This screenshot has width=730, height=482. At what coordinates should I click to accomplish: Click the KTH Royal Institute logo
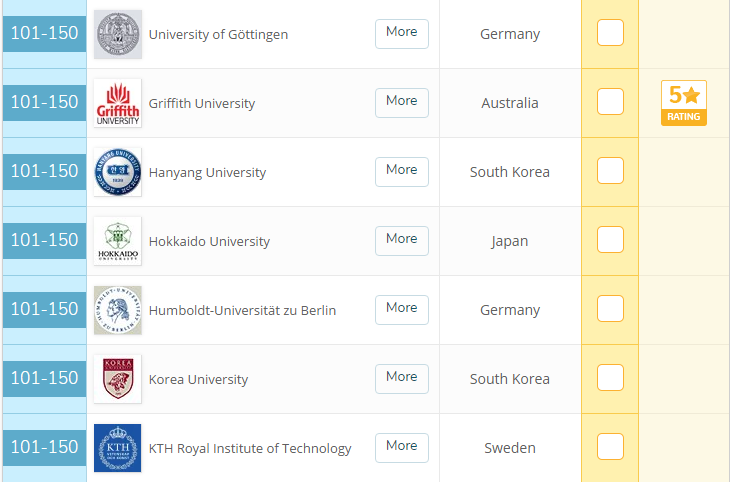coord(118,448)
